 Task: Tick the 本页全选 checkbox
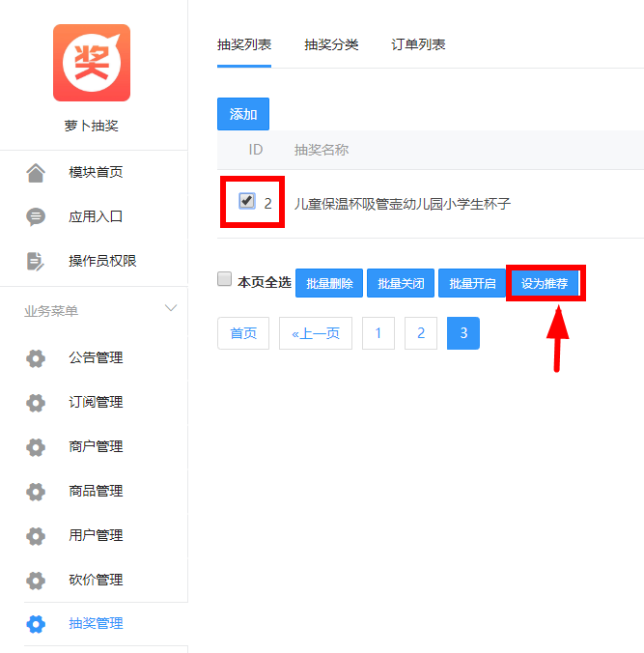coord(224,278)
